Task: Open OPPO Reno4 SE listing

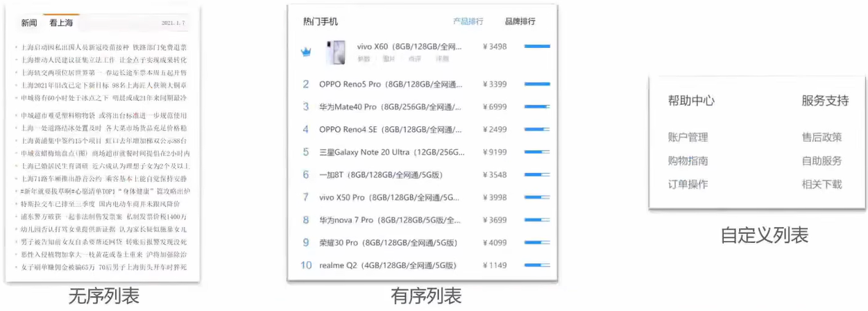Action: point(391,130)
